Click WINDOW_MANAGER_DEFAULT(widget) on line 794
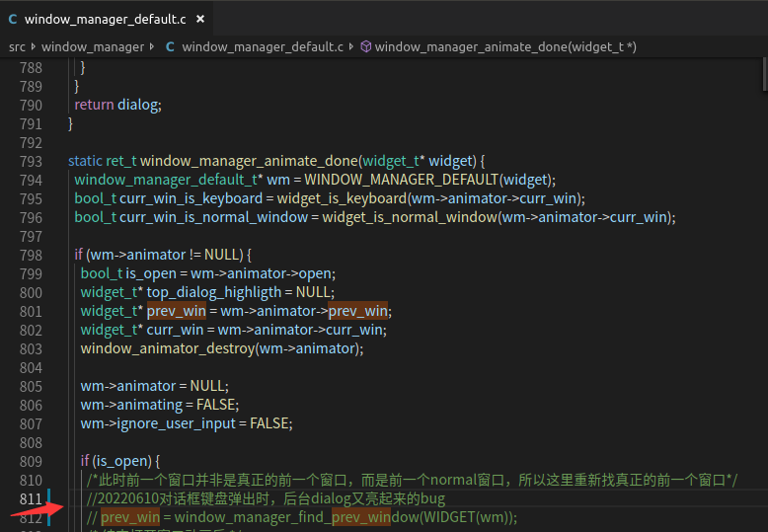768x532 pixels. coord(428,180)
